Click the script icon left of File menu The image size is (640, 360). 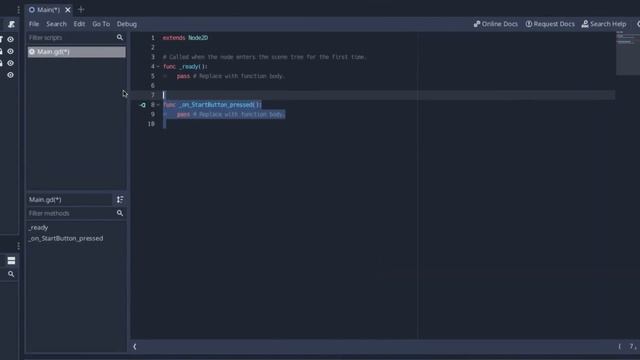click(x=11, y=24)
